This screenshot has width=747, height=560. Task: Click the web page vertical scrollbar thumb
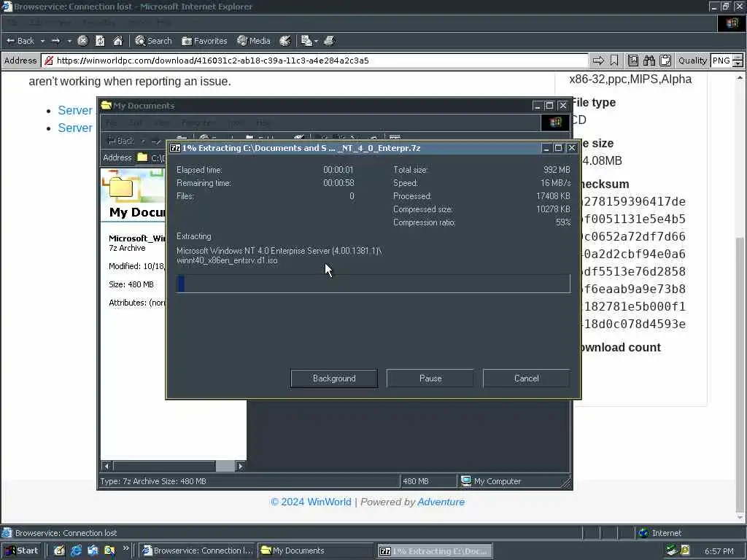tap(740, 374)
